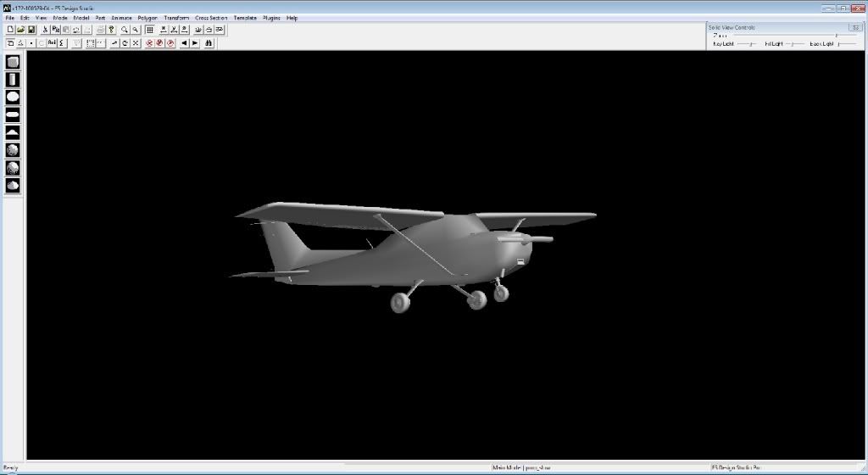This screenshot has height=475, width=868.
Task: Click the Save disk icon
Action: (x=31, y=30)
